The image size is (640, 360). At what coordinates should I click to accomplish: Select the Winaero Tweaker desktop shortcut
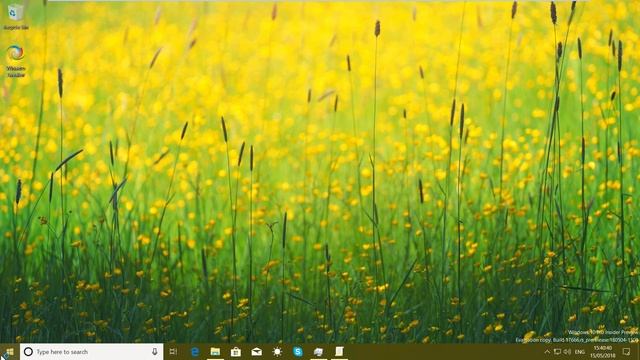coord(16,61)
